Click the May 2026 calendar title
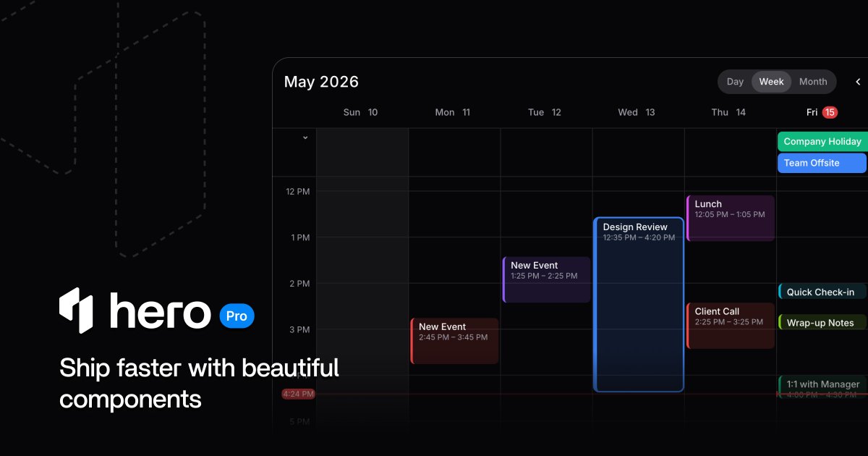 pyautogui.click(x=321, y=82)
